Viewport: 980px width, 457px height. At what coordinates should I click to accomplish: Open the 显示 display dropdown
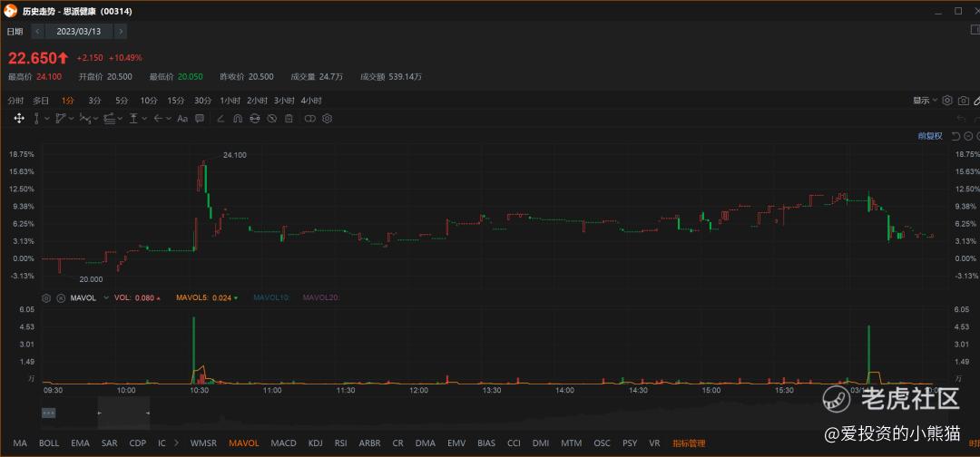click(925, 101)
